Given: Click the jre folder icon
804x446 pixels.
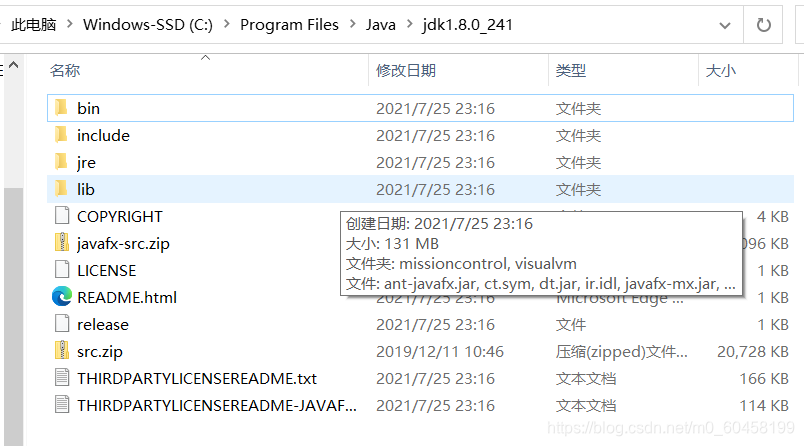Looking at the screenshot, I should click(61, 162).
